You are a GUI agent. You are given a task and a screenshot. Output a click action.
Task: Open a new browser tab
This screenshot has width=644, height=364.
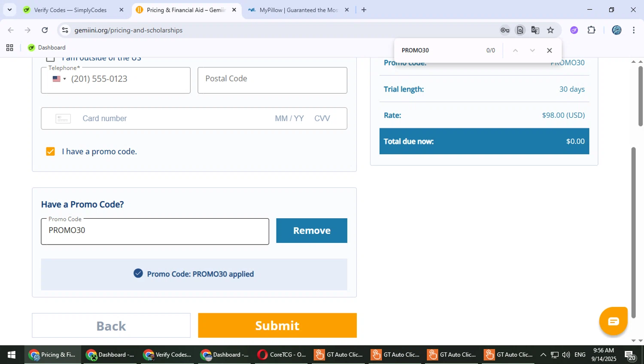coord(364,10)
